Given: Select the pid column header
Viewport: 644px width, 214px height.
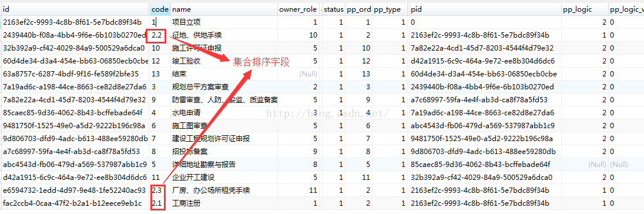Looking at the screenshot, I should tap(485, 9).
